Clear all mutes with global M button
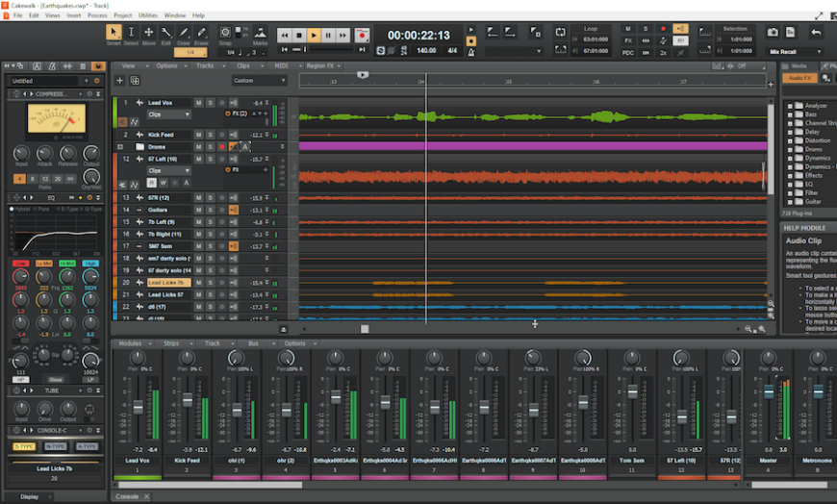The height and width of the screenshot is (504, 837). 627,29
